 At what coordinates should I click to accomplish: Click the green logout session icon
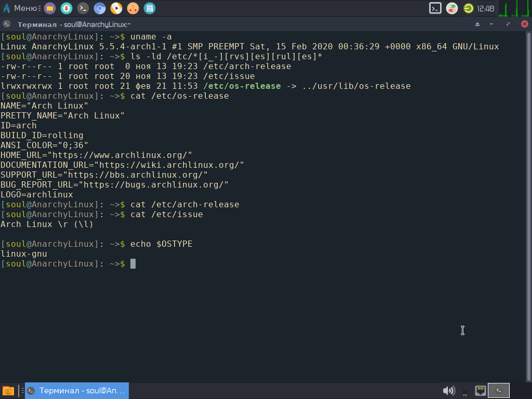469,8
